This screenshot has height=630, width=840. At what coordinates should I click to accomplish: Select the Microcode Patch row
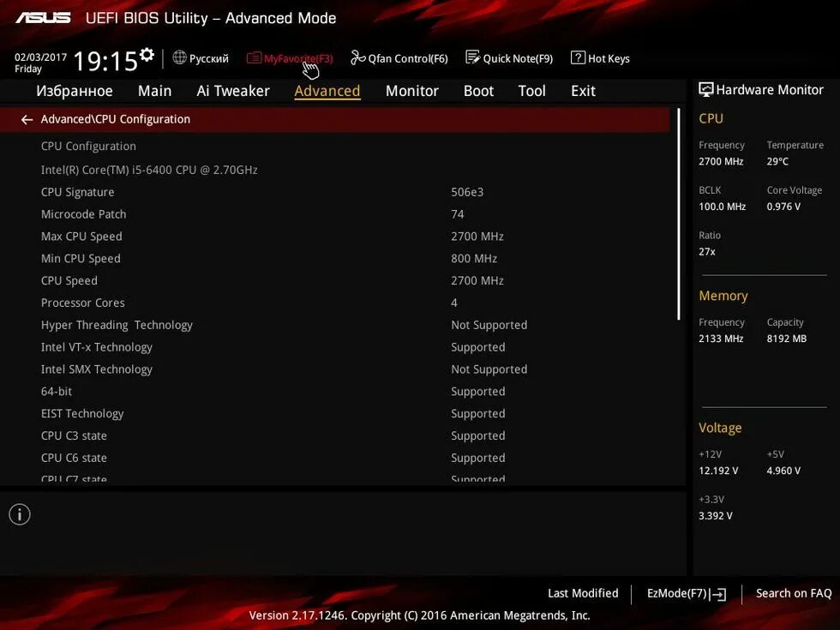[335, 213]
